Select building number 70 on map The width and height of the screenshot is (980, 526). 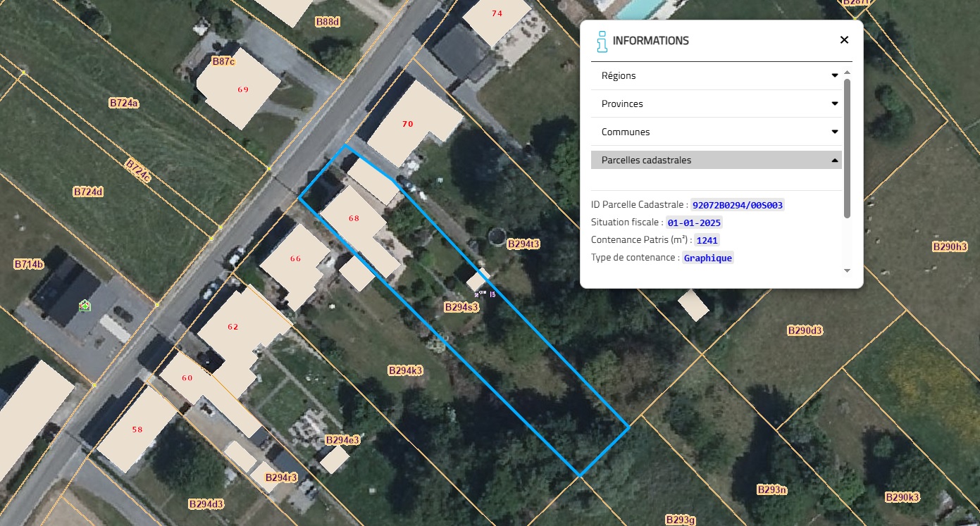407,123
